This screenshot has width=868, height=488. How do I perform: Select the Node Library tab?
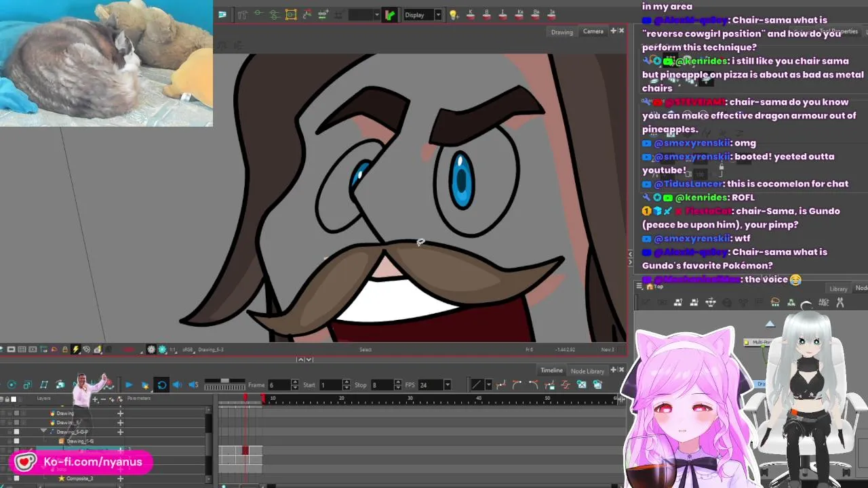coord(587,371)
